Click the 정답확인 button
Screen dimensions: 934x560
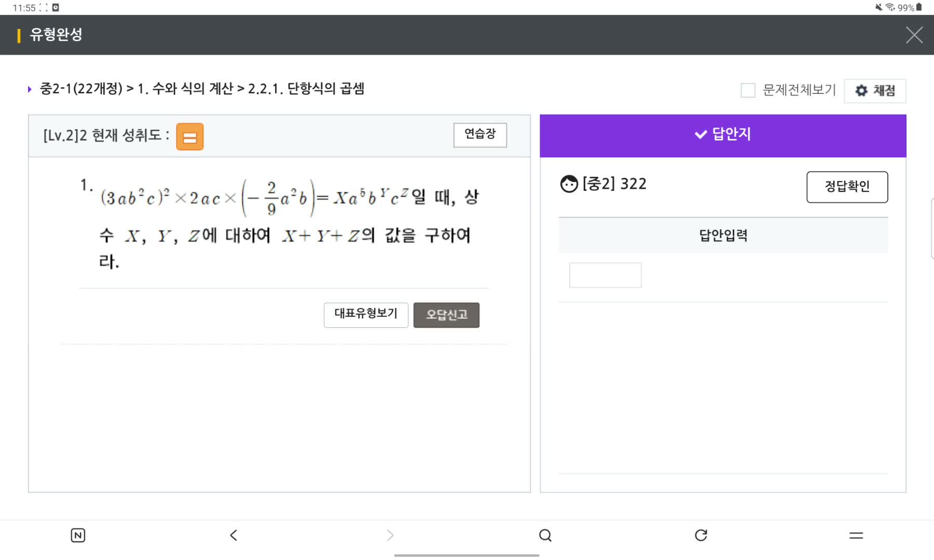click(847, 187)
